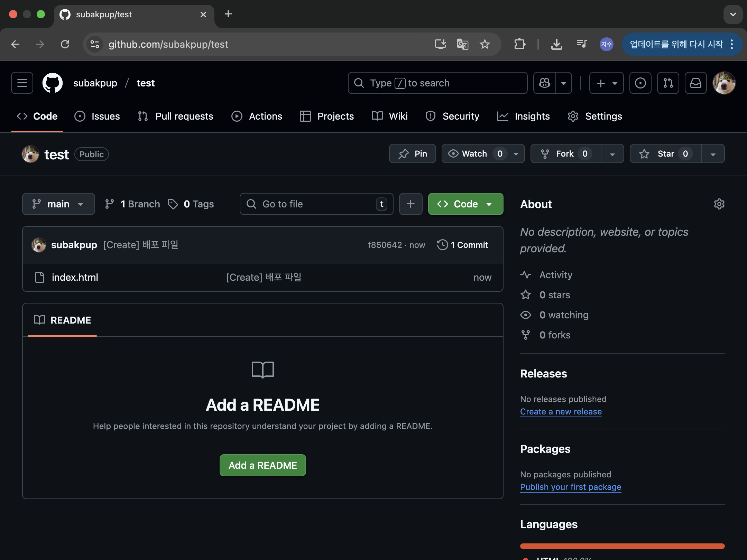
Task: Open the green Code dropdown
Action: point(465,204)
